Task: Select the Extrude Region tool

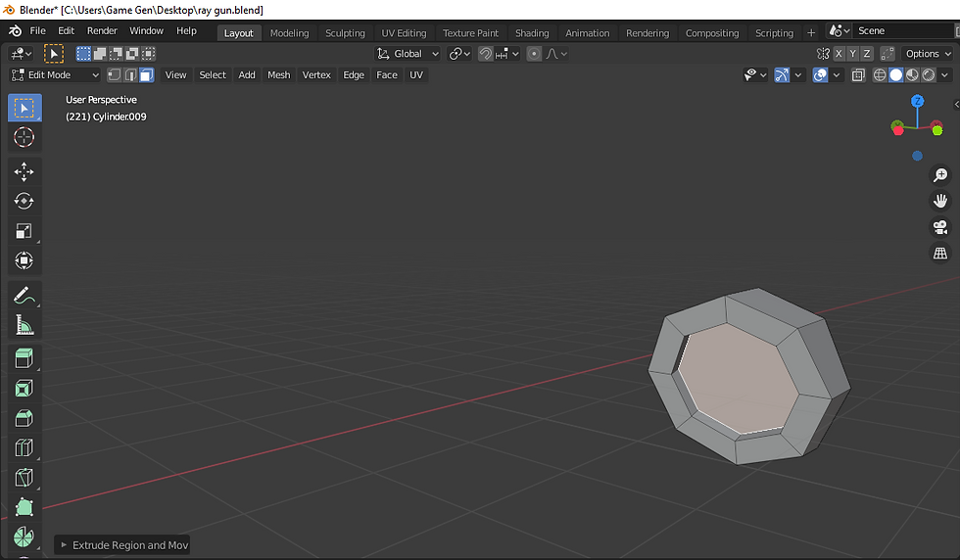Action: tap(24, 358)
